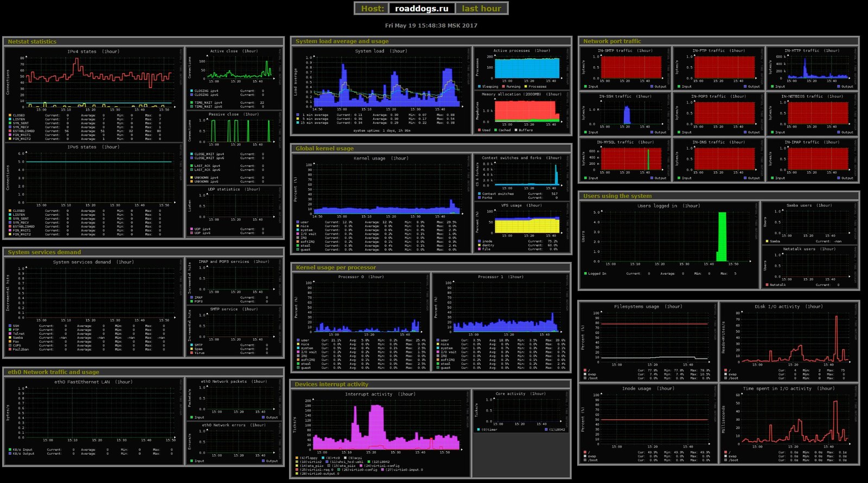Open the Processor 0 usage graph
Screen dimensions: 868x483
(x=361, y=322)
